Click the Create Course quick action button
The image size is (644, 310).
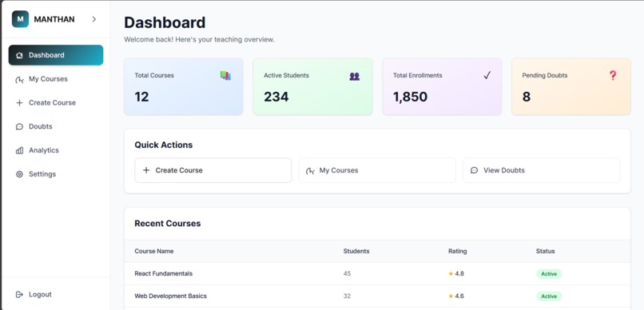click(x=213, y=170)
